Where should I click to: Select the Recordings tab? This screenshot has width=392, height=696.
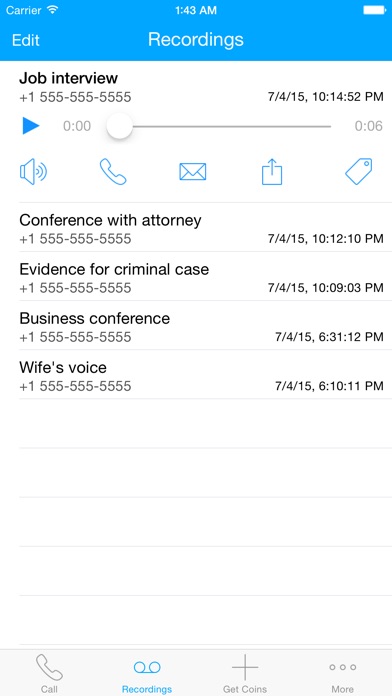pyautogui.click(x=147, y=673)
